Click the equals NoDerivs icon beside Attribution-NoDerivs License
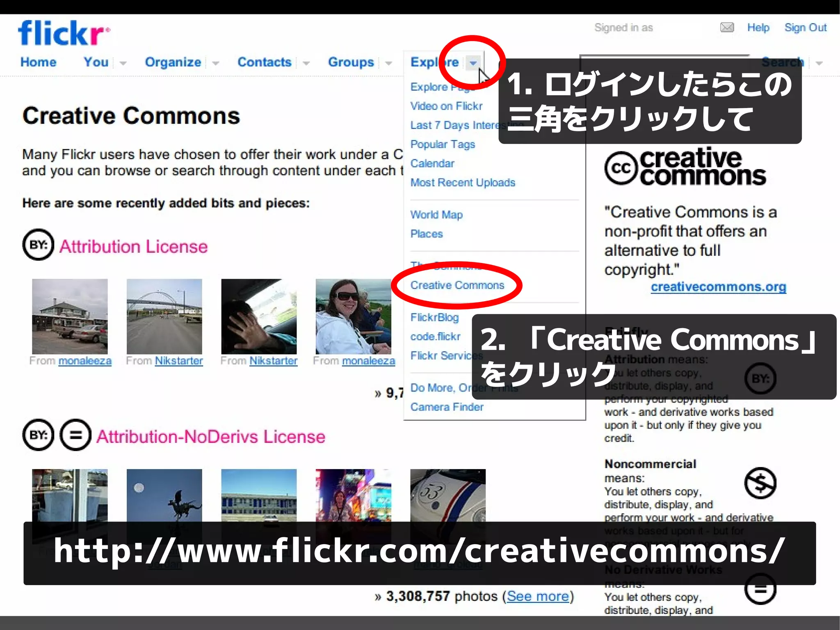 pos(75,435)
